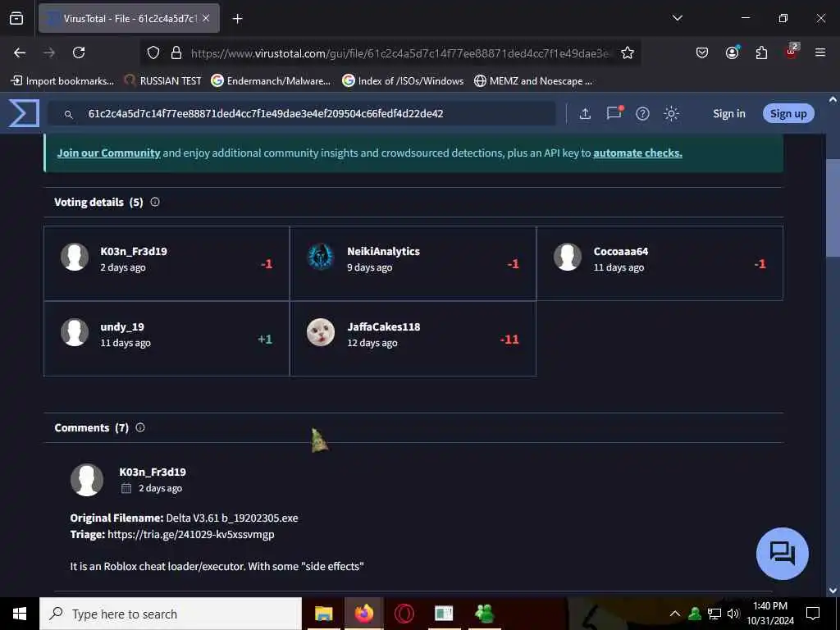Click the Sign in link
Screen dimensions: 840x630
(x=729, y=113)
